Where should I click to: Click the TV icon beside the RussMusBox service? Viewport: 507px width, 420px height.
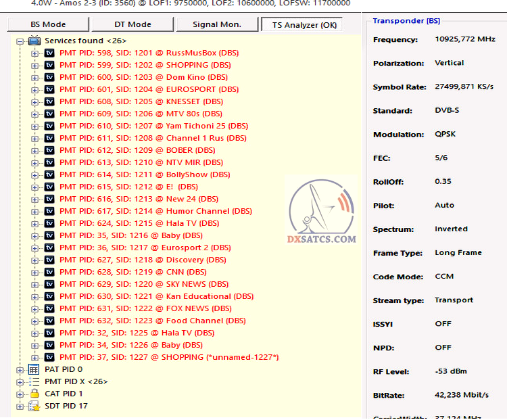tap(49, 53)
